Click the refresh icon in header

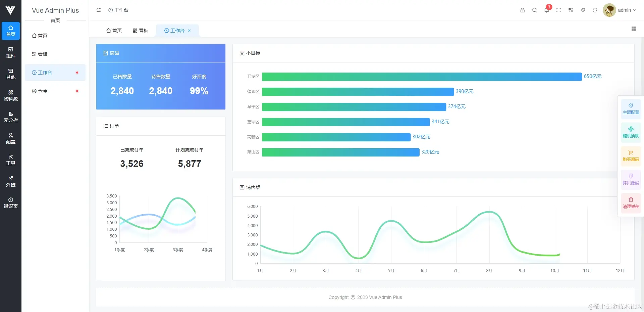(595, 10)
